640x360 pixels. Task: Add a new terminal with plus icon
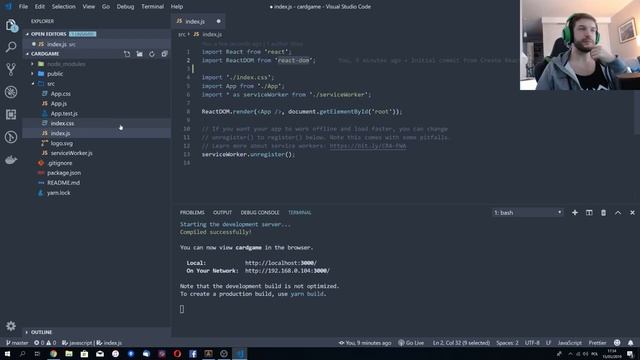point(575,213)
